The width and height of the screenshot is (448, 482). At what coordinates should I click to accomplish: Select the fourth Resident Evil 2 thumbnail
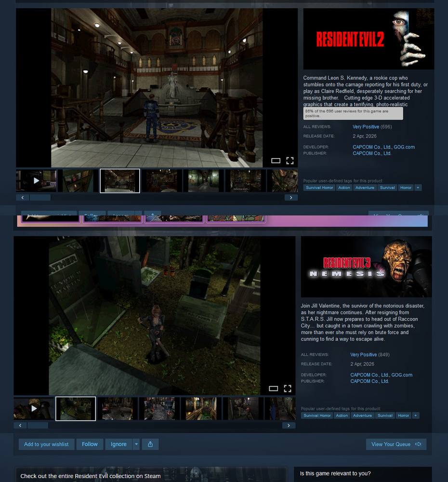pyautogui.click(x=162, y=181)
